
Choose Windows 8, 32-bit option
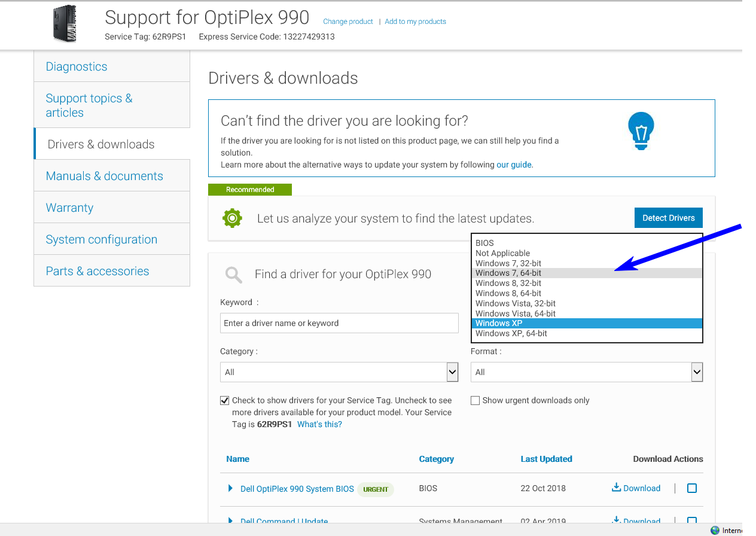coord(587,283)
